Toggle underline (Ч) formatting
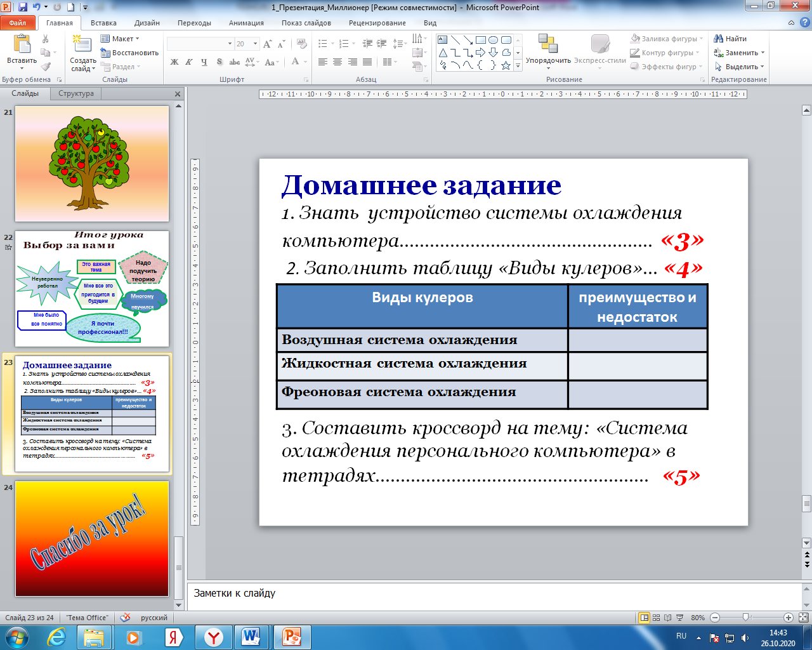 click(204, 62)
